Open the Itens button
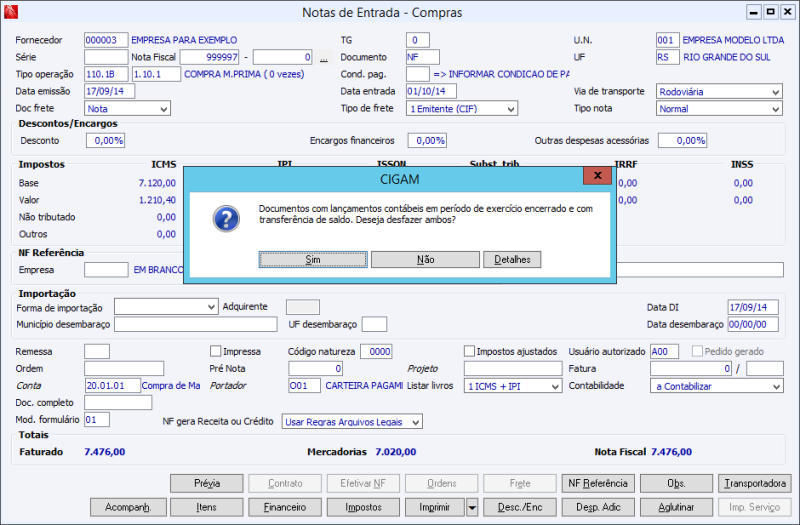 click(x=207, y=508)
